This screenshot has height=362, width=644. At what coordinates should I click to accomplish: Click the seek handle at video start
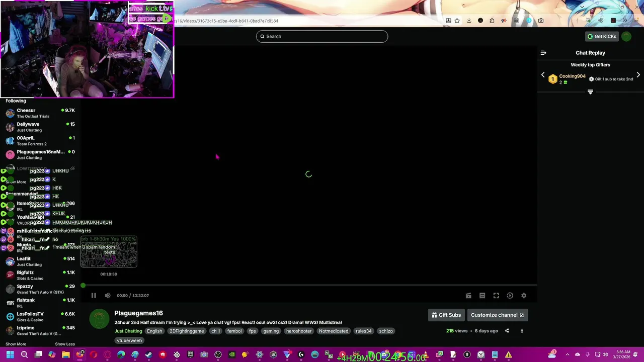point(83,286)
